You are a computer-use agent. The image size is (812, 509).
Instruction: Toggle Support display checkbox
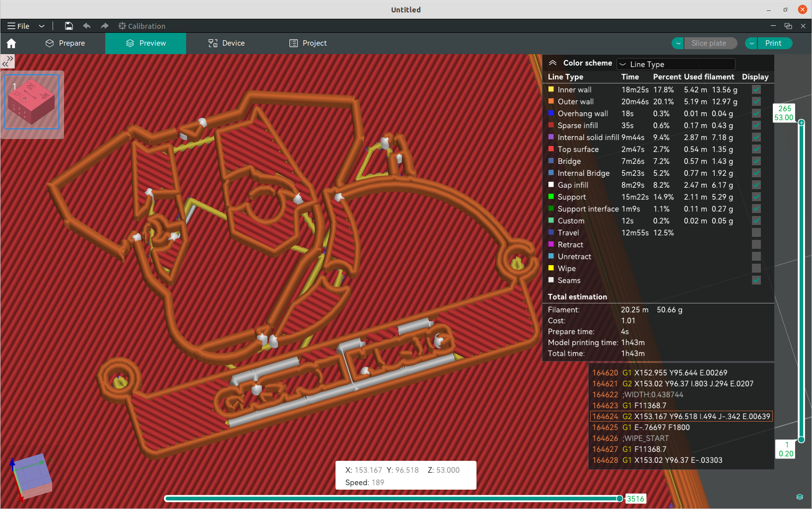click(x=756, y=197)
